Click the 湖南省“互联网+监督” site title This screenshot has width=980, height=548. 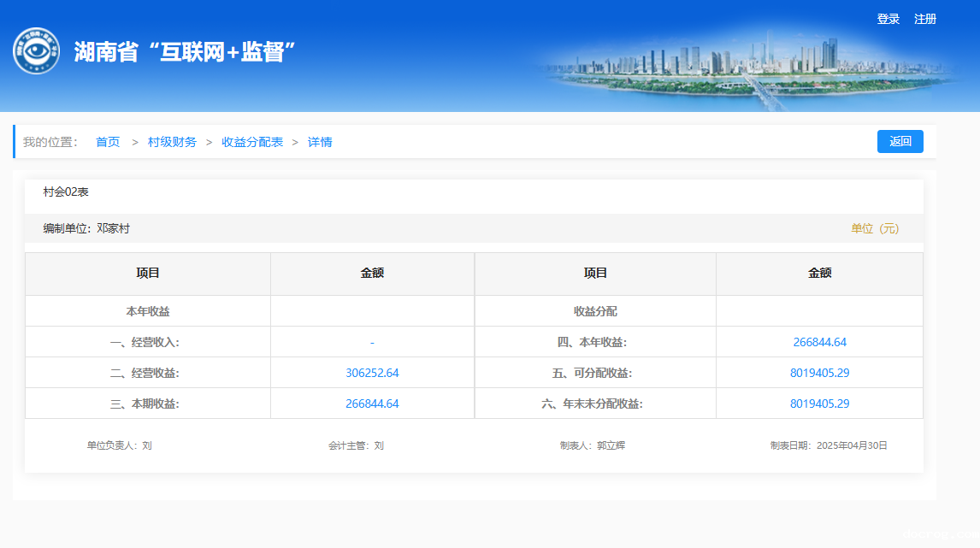[185, 52]
